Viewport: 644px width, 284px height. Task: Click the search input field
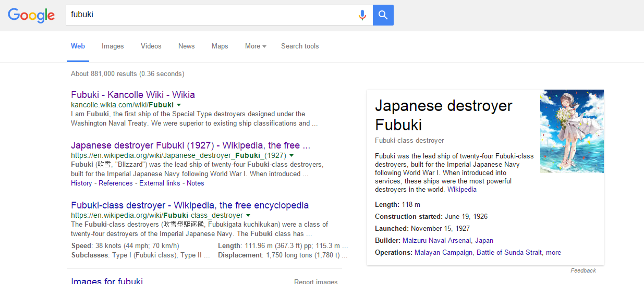209,15
